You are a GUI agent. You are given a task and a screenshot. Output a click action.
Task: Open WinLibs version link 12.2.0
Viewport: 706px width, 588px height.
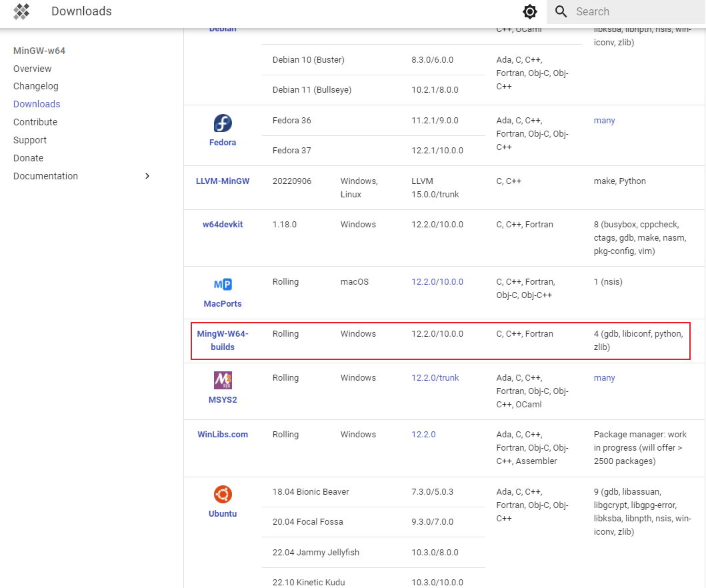pos(423,435)
